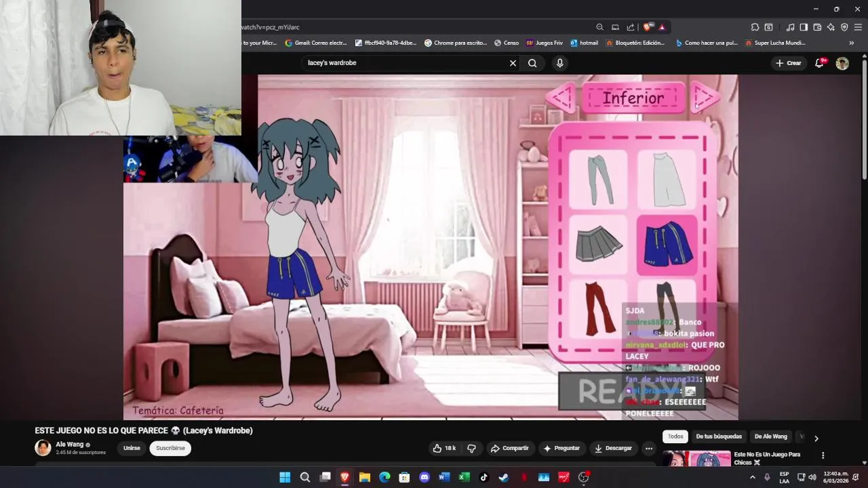Screen dimensions: 868x488
Task: Open the ESP LAA language switcher
Action: (x=784, y=477)
